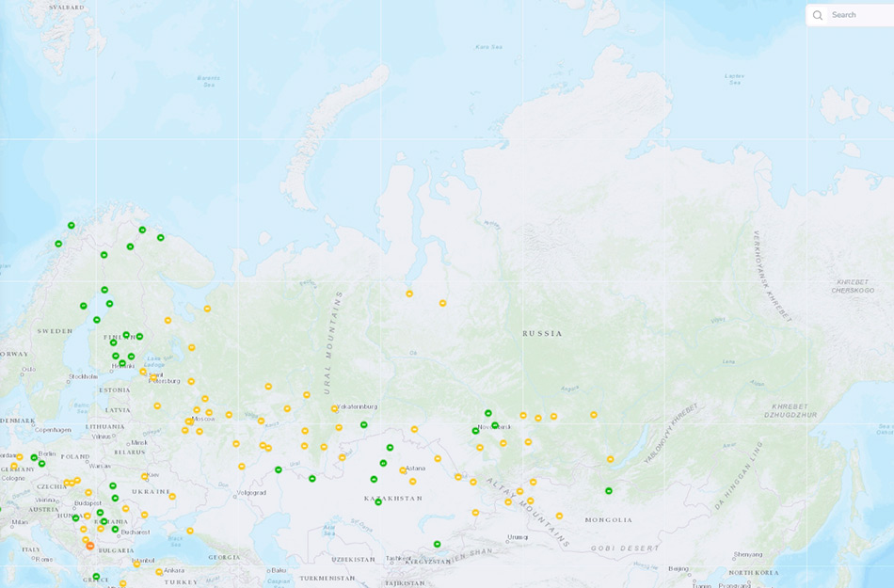Click the Russia country label

(542, 333)
